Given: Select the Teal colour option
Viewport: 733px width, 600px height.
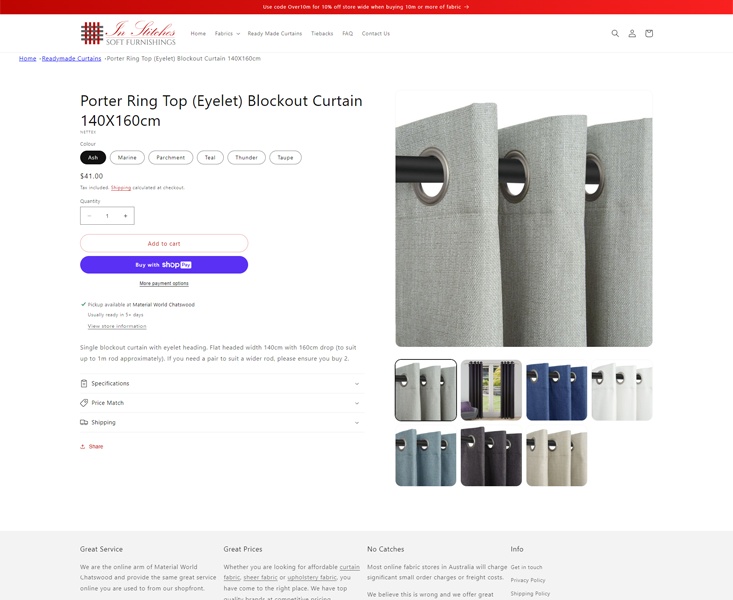Looking at the screenshot, I should coord(210,158).
